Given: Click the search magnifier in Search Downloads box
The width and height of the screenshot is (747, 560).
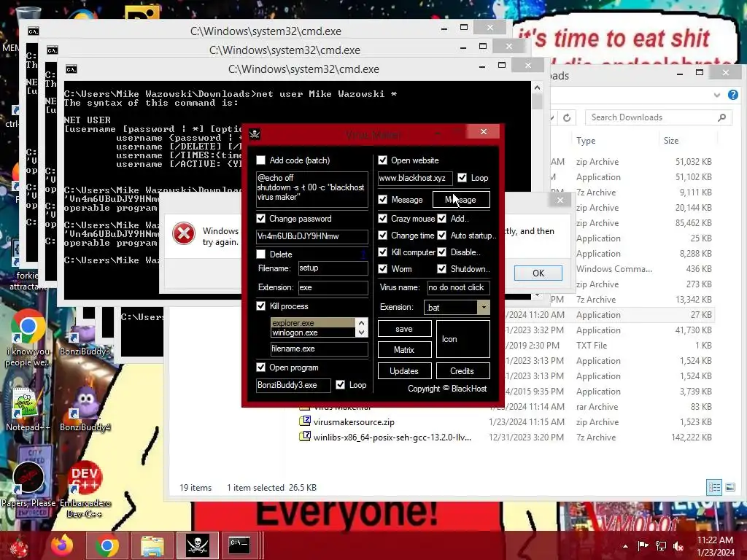Looking at the screenshot, I should 721,117.
